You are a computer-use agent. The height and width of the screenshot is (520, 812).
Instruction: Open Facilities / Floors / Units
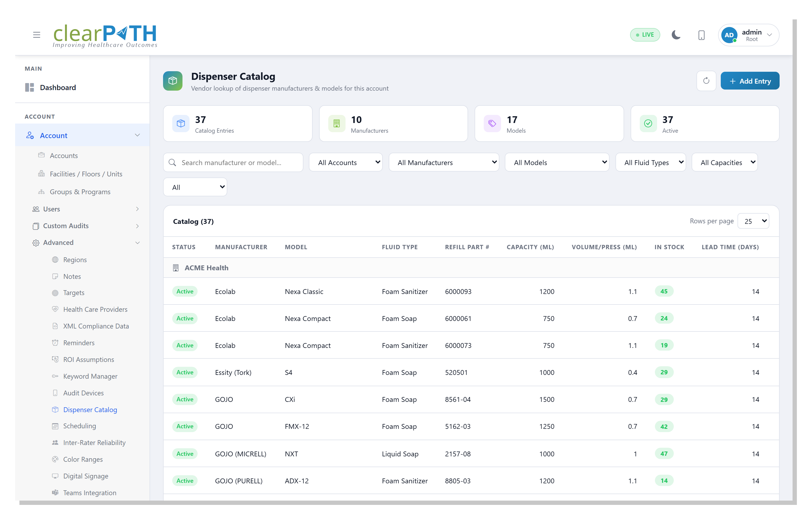click(86, 174)
